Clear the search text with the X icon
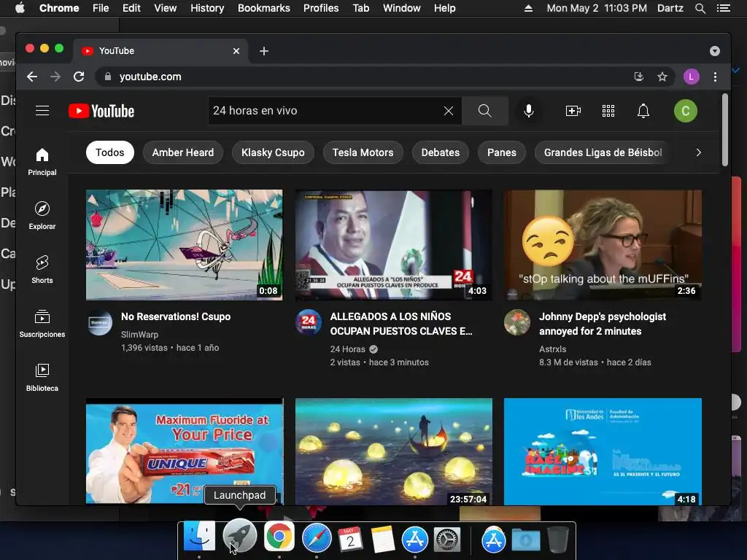 pyautogui.click(x=449, y=111)
